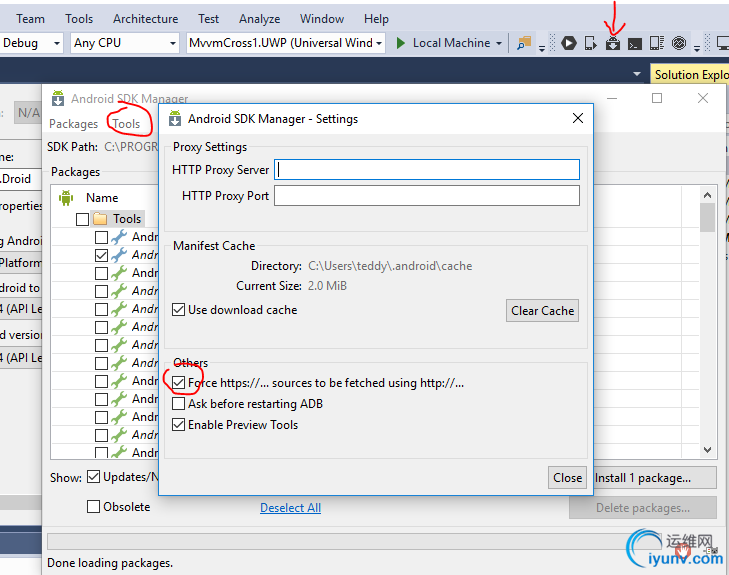Viewport: 729px width, 575px height.
Task: Focus the HTTP Proxy Server field
Action: coord(427,170)
